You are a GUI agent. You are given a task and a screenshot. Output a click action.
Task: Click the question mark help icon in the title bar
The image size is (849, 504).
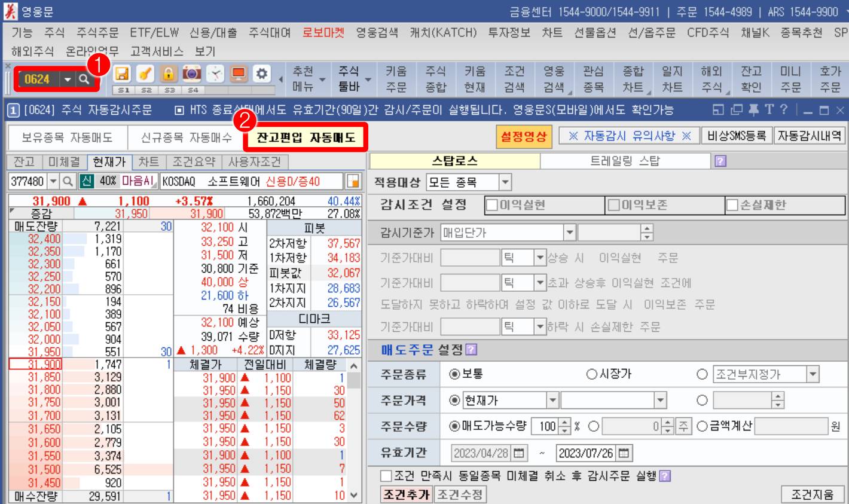(783, 110)
